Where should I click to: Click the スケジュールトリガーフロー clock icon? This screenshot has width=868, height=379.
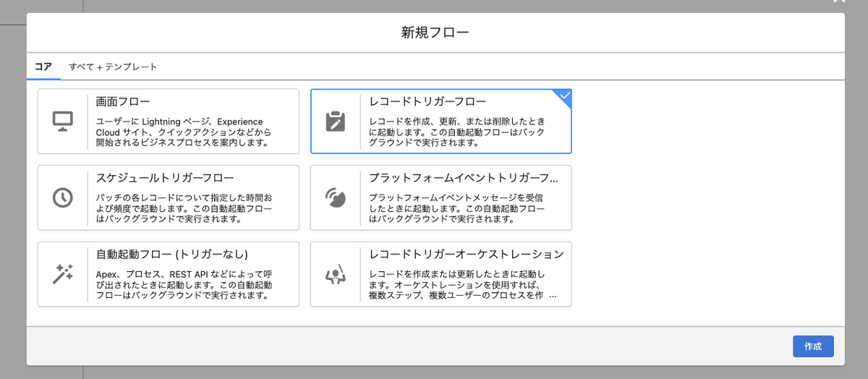click(x=63, y=197)
